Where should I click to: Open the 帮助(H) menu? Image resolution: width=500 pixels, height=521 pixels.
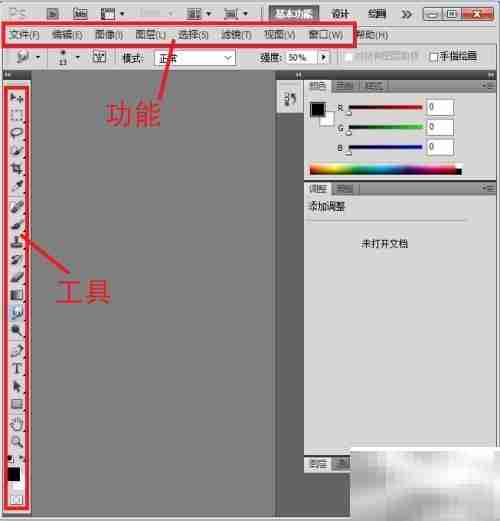tap(372, 35)
